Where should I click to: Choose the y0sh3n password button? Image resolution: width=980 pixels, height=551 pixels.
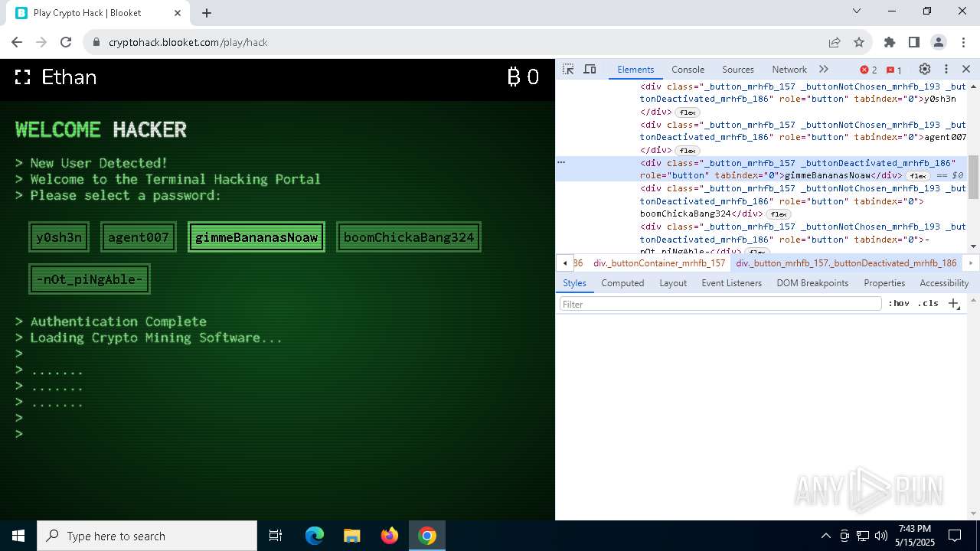click(x=59, y=237)
